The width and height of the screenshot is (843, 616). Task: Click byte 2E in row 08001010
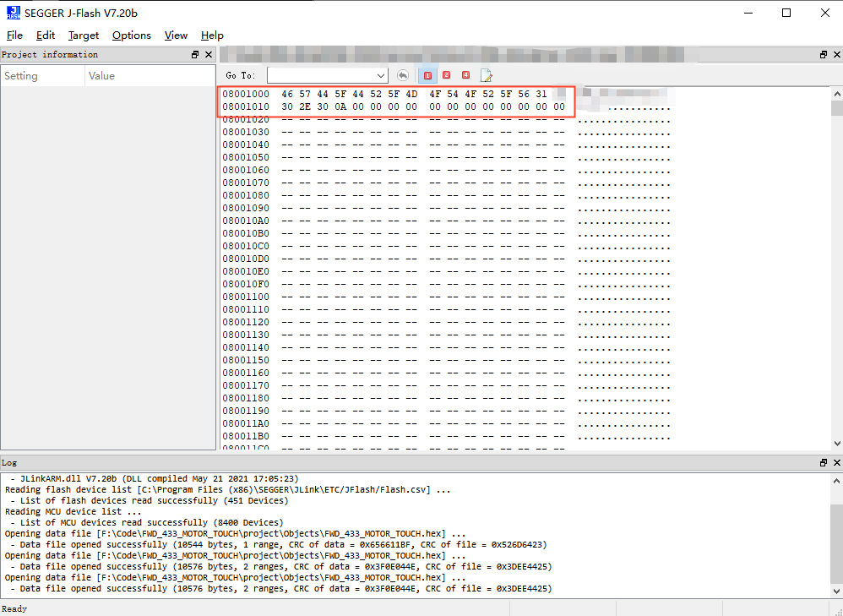click(305, 106)
